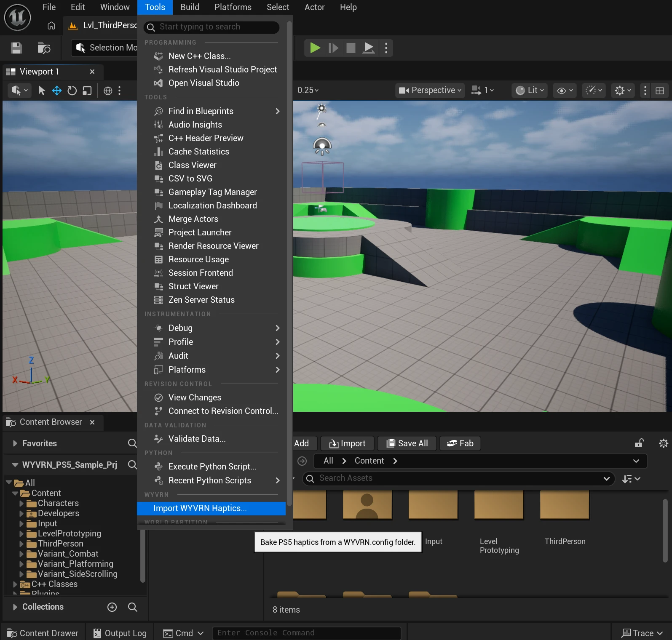The image size is (672, 640).
Task: Toggle world coordinate space globe icon
Action: tap(108, 91)
